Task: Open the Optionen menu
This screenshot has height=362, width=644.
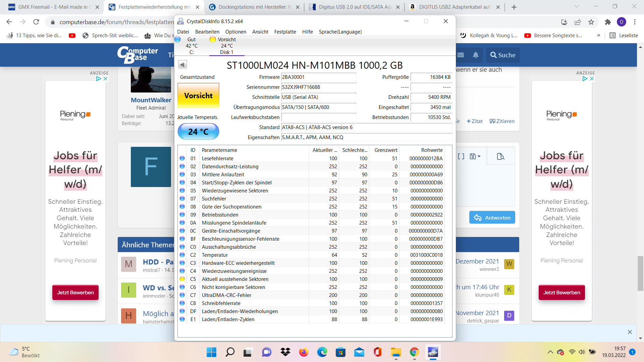Action: tap(235, 32)
